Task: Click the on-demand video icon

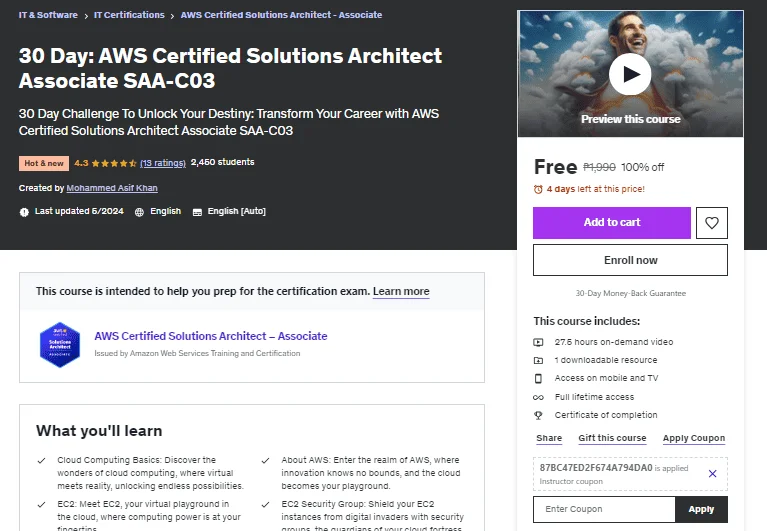Action: [x=538, y=342]
